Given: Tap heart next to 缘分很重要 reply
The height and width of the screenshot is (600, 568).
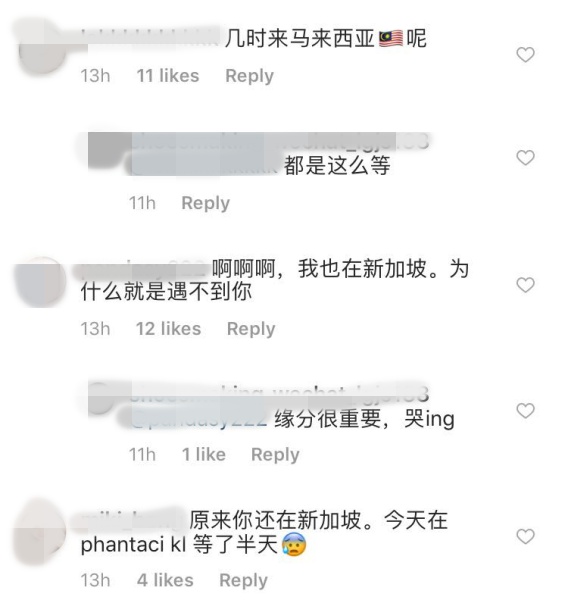Looking at the screenshot, I should [x=525, y=411].
